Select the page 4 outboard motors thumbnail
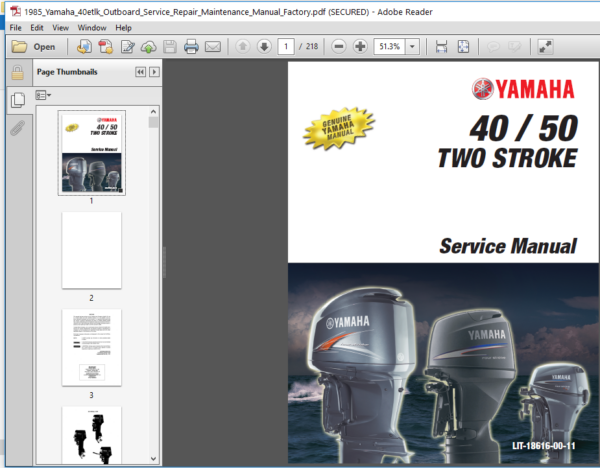The width and height of the screenshot is (600, 468). point(91,435)
